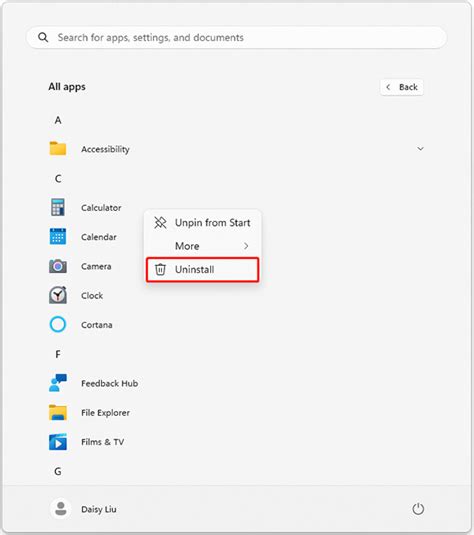474x535 pixels.
Task: Click the Feedback Hub label
Action: point(110,383)
